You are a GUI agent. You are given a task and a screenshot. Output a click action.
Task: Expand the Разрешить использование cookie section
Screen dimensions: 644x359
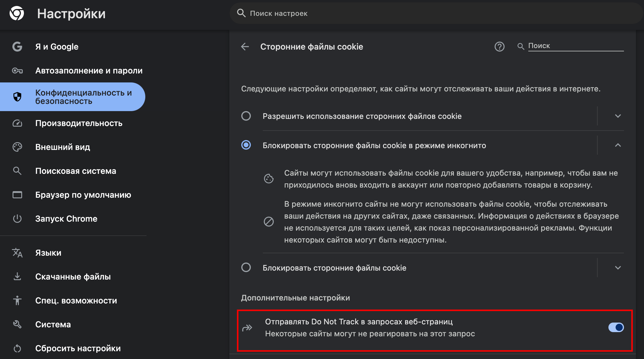pos(618,116)
